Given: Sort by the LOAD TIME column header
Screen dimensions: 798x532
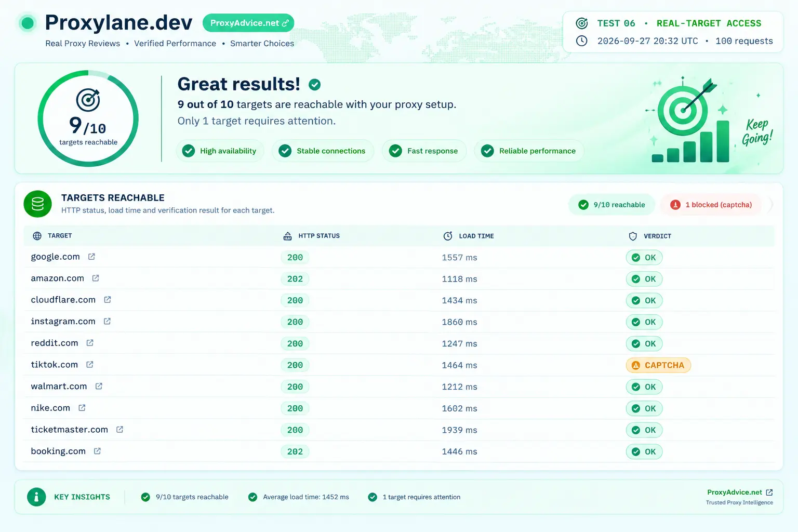Looking at the screenshot, I should (x=476, y=236).
